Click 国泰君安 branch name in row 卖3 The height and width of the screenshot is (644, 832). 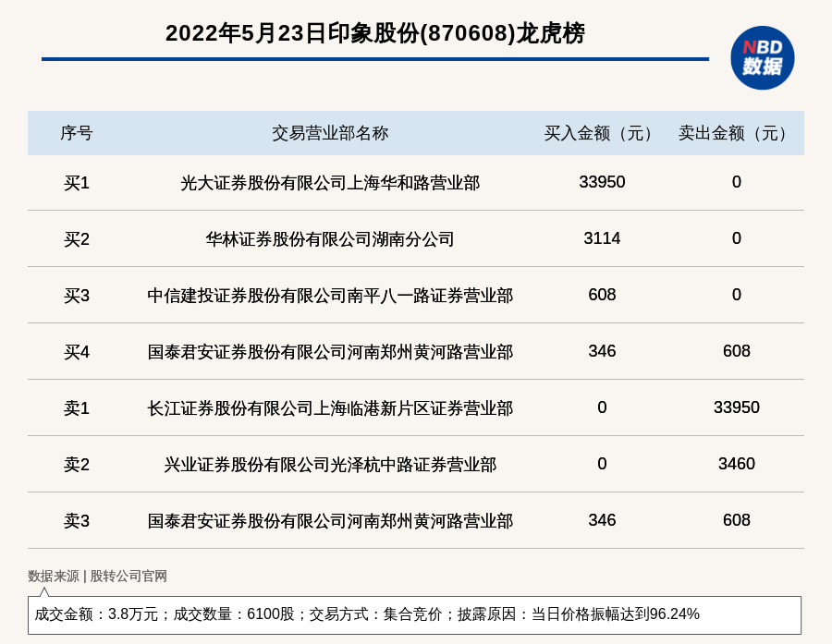click(330, 520)
